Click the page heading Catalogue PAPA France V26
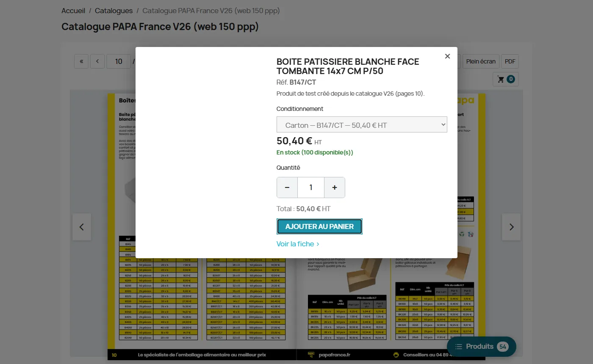The width and height of the screenshot is (593, 364). click(160, 27)
